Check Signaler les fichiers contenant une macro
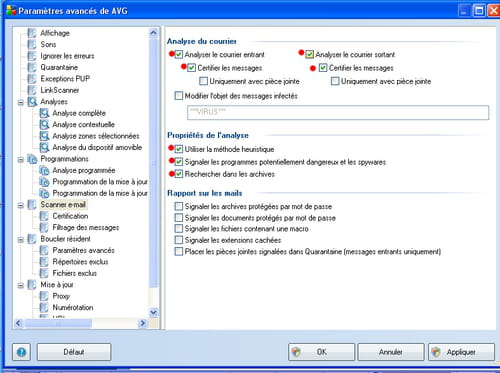The height and width of the screenshot is (373, 500). [x=179, y=229]
